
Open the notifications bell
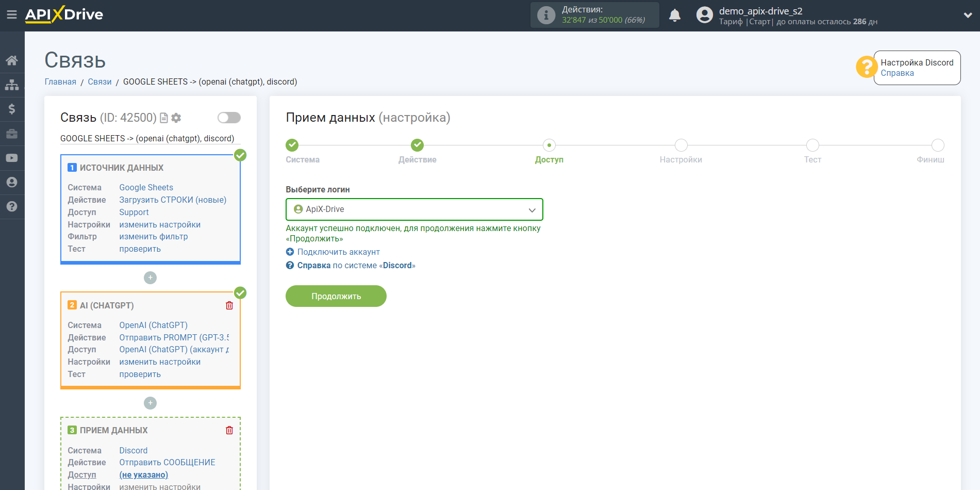tap(675, 15)
